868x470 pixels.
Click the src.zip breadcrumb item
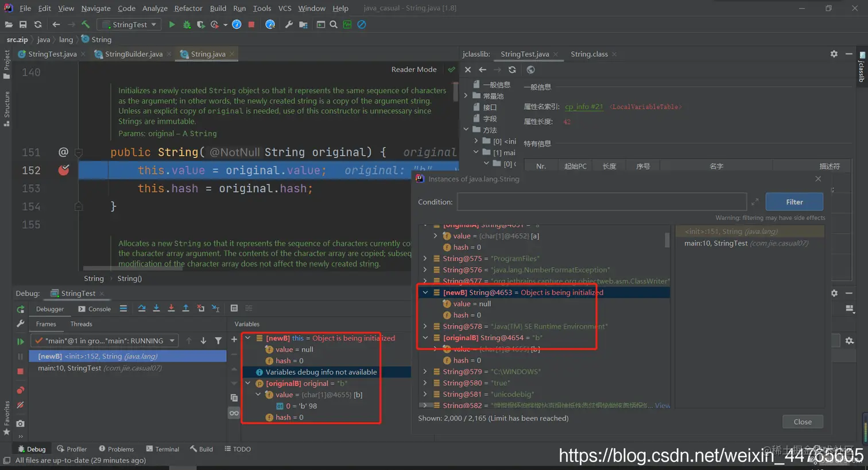click(x=17, y=40)
